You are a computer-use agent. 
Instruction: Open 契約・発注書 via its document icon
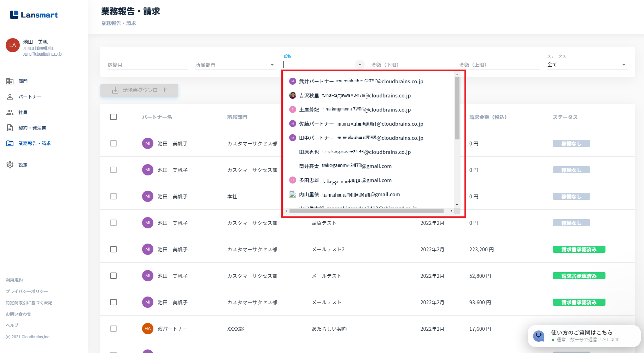(10, 128)
